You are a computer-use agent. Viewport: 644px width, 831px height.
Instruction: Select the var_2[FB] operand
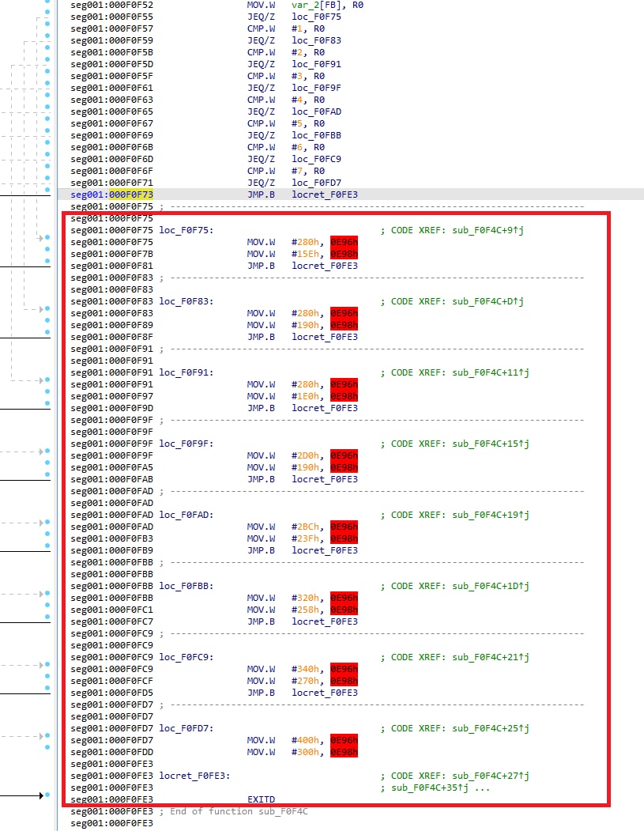coord(317,5)
